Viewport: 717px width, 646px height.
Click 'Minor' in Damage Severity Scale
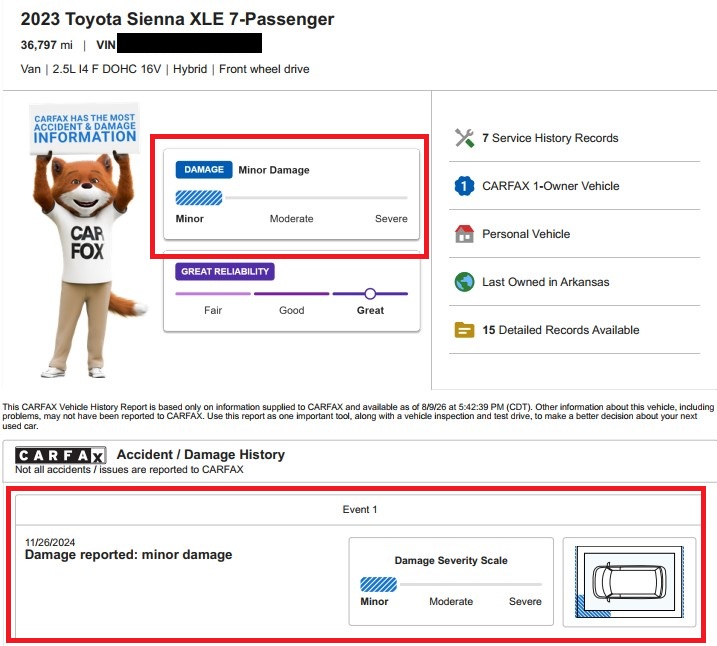[x=374, y=601]
